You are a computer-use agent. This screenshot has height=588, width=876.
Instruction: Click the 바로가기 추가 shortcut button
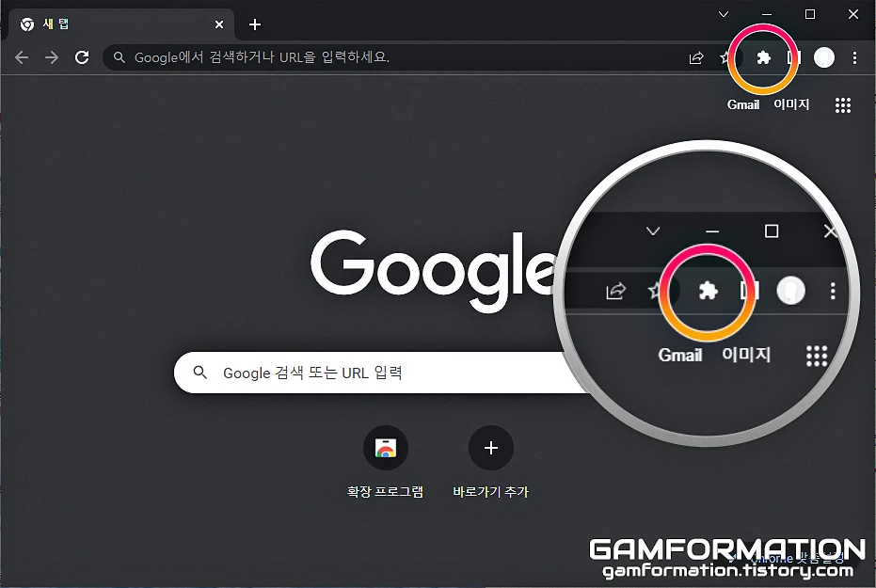point(490,461)
